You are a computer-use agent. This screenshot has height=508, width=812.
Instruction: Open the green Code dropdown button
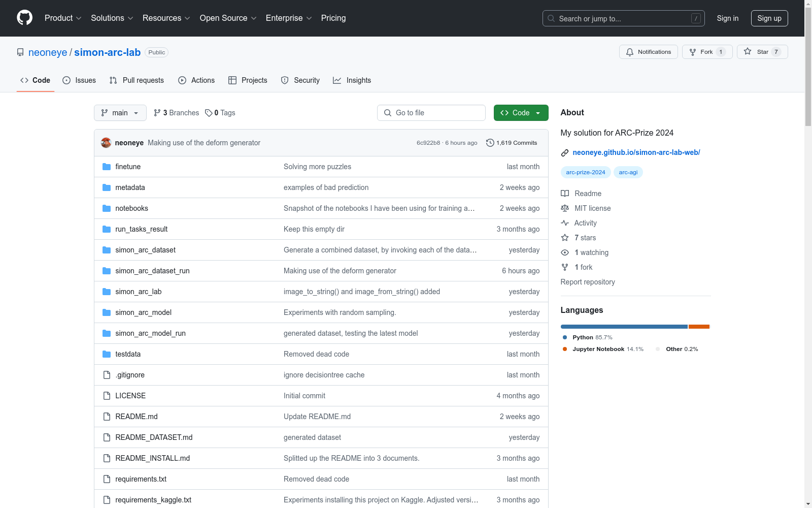coord(521,113)
